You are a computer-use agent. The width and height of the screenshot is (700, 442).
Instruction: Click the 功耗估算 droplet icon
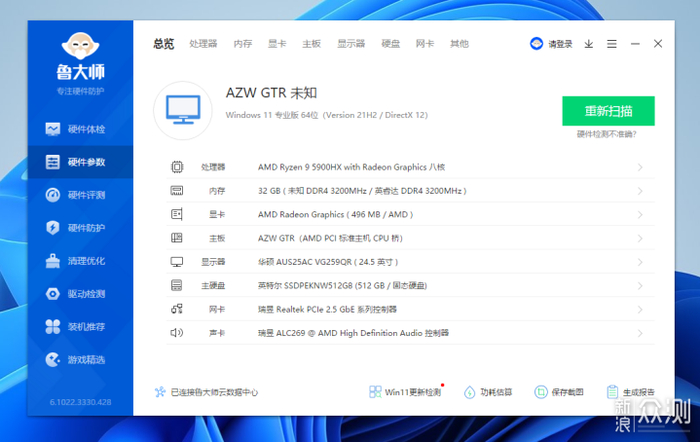(469, 392)
